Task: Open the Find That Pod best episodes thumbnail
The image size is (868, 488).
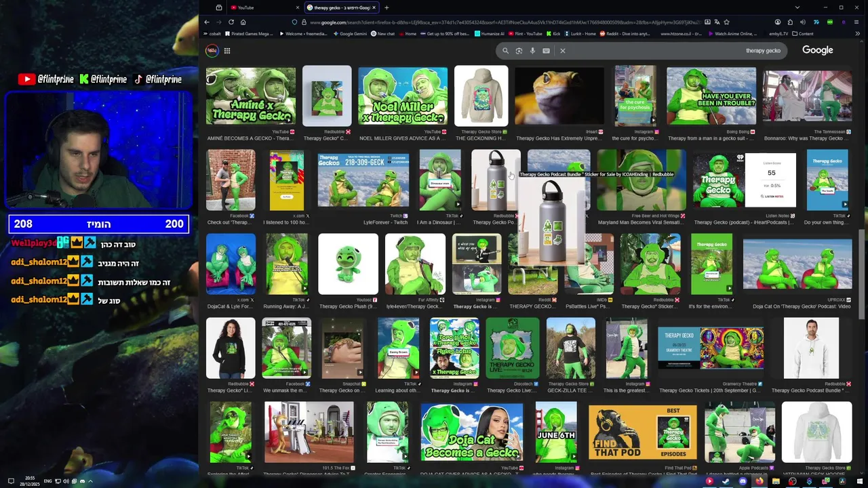Action: (x=642, y=432)
